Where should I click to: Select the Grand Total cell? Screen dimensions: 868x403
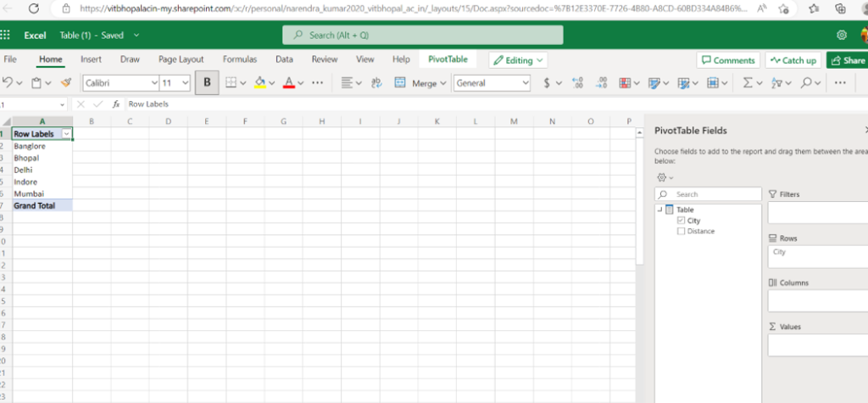point(42,205)
